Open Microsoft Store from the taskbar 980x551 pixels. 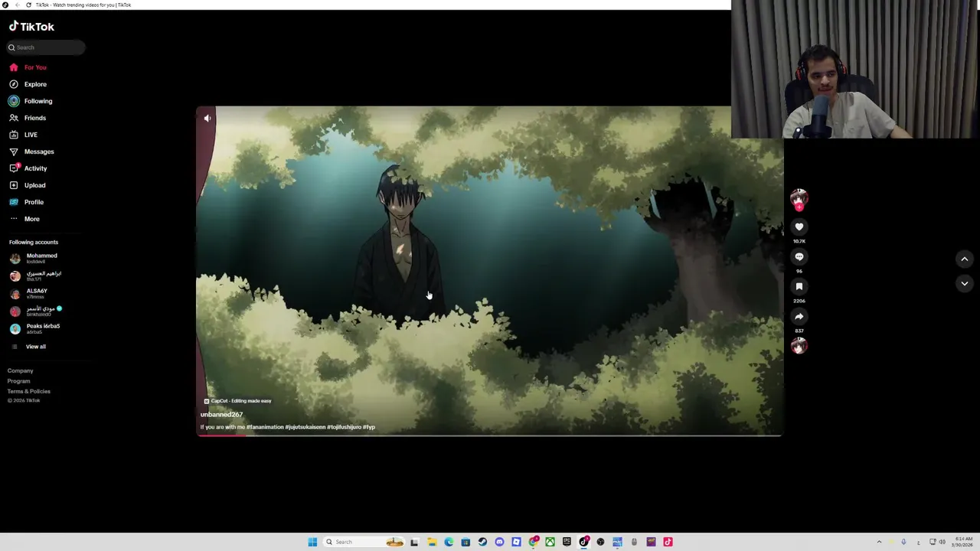[465, 542]
